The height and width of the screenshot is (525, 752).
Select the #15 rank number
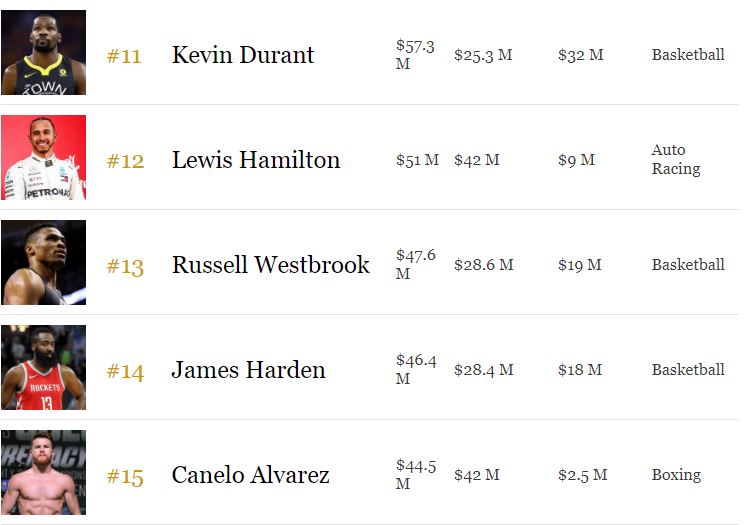coord(125,476)
